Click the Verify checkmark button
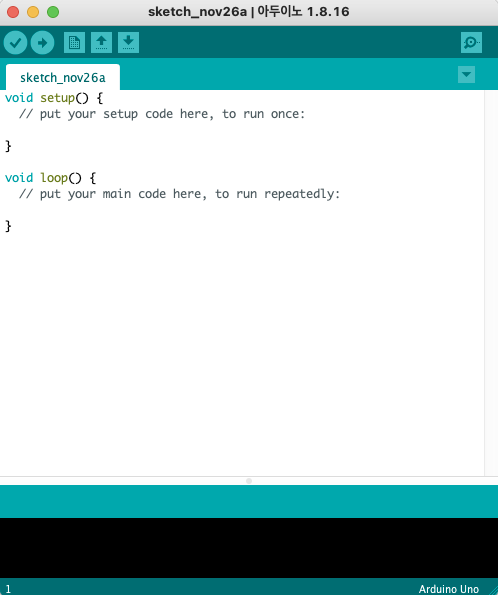The width and height of the screenshot is (498, 595). tap(15, 42)
